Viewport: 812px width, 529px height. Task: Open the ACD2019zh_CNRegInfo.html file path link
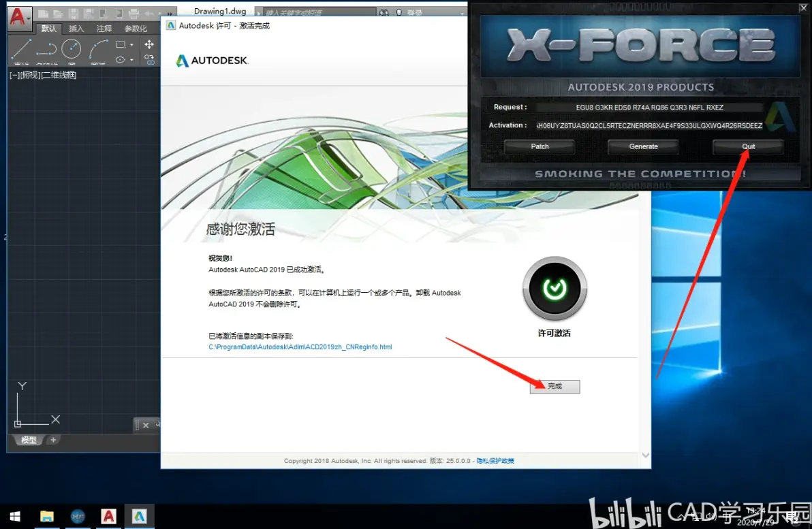pyautogui.click(x=300, y=347)
